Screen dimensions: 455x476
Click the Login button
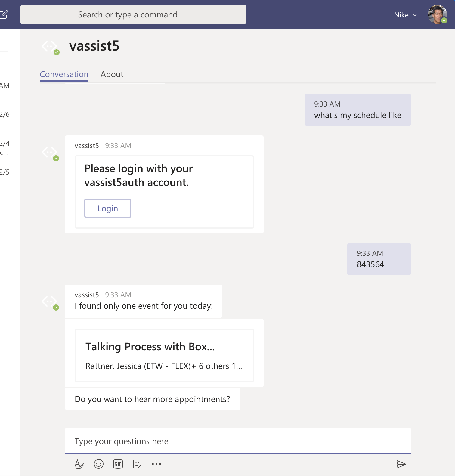tap(107, 208)
